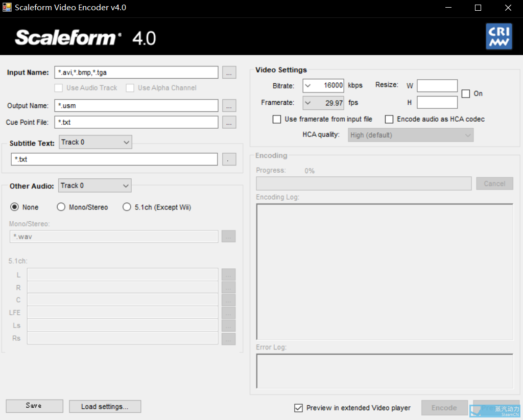Close the Scaleform Video Encoder window

(x=508, y=7)
